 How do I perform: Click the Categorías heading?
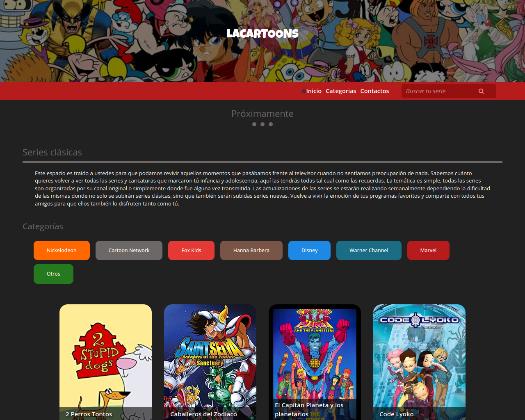(x=43, y=226)
